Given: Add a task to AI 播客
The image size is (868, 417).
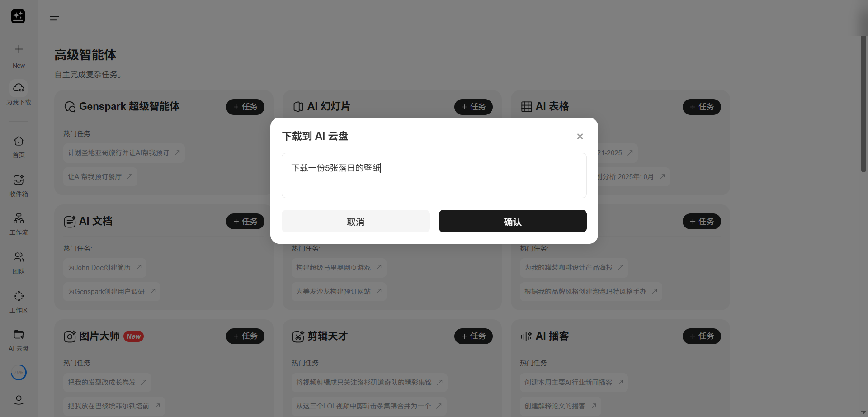Looking at the screenshot, I should [701, 336].
